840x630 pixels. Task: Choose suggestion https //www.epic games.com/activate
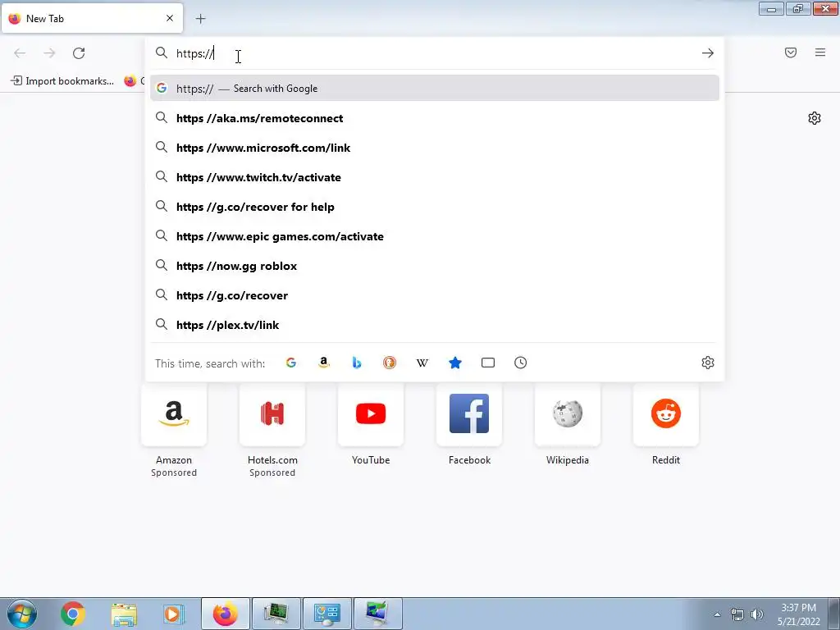(x=435, y=236)
